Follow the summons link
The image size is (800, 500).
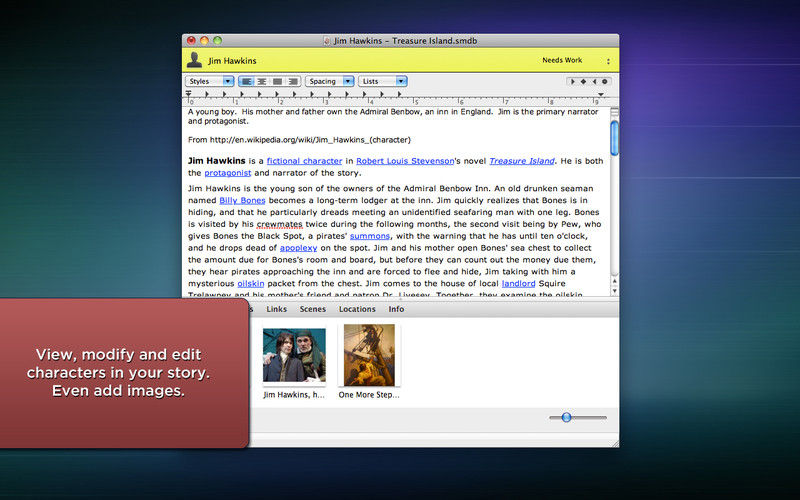click(x=370, y=236)
